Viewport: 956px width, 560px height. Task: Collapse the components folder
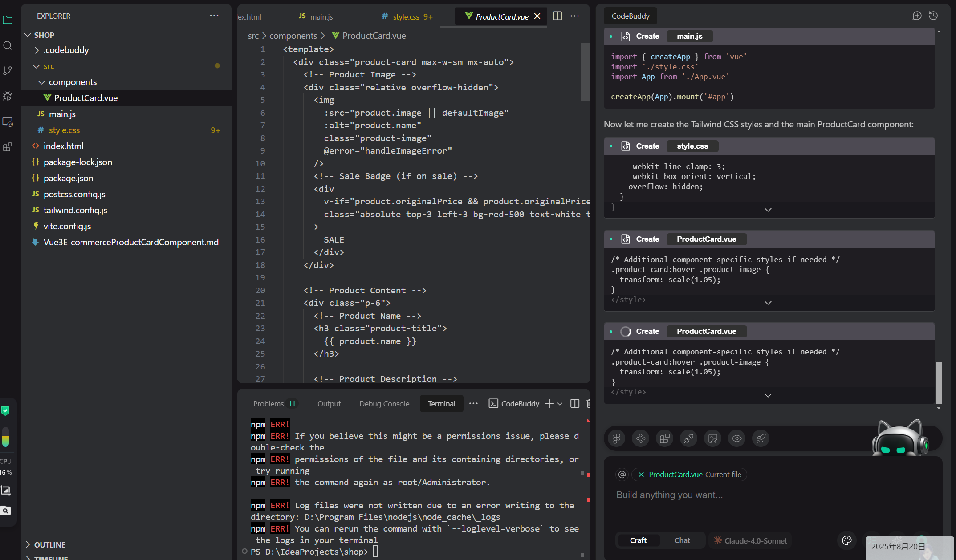pyautogui.click(x=42, y=82)
